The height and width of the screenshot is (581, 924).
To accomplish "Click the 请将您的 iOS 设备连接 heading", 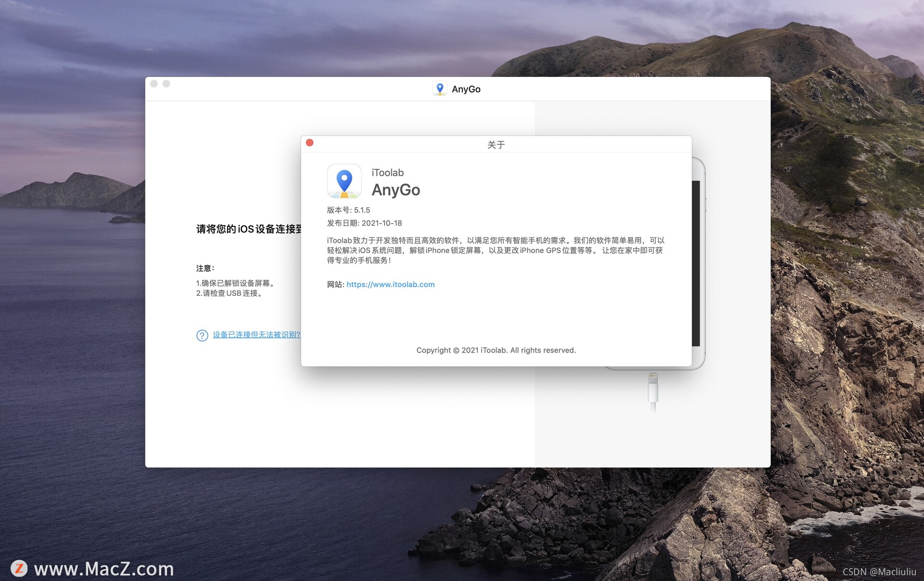I will click(x=248, y=229).
